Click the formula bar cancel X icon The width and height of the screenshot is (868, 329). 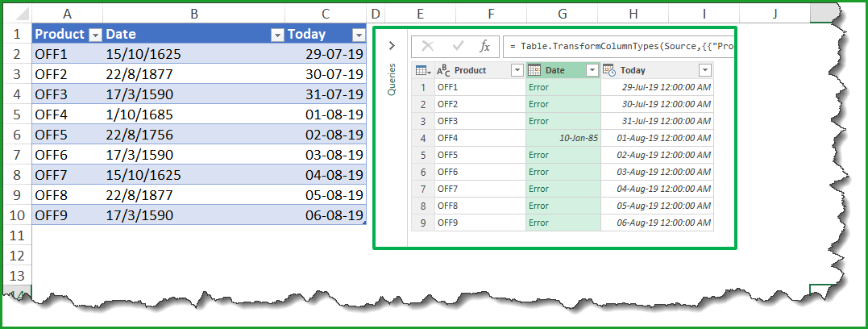(428, 47)
